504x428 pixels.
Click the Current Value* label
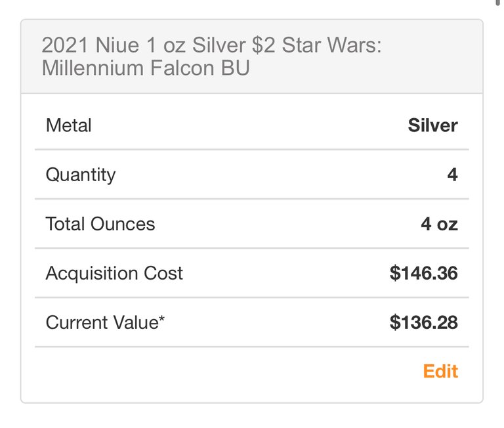pos(105,322)
